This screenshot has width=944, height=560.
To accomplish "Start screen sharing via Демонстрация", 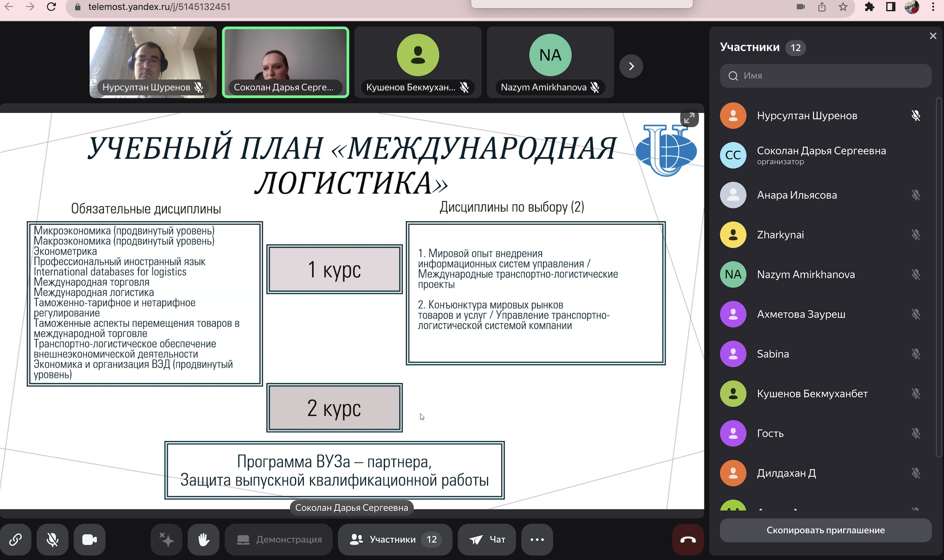I will click(279, 539).
